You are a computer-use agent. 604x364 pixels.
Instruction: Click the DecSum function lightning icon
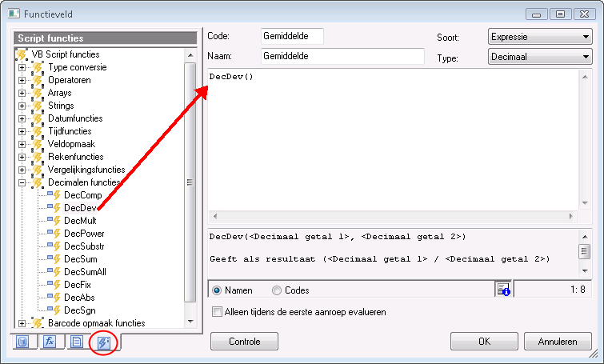pyautogui.click(x=57, y=259)
